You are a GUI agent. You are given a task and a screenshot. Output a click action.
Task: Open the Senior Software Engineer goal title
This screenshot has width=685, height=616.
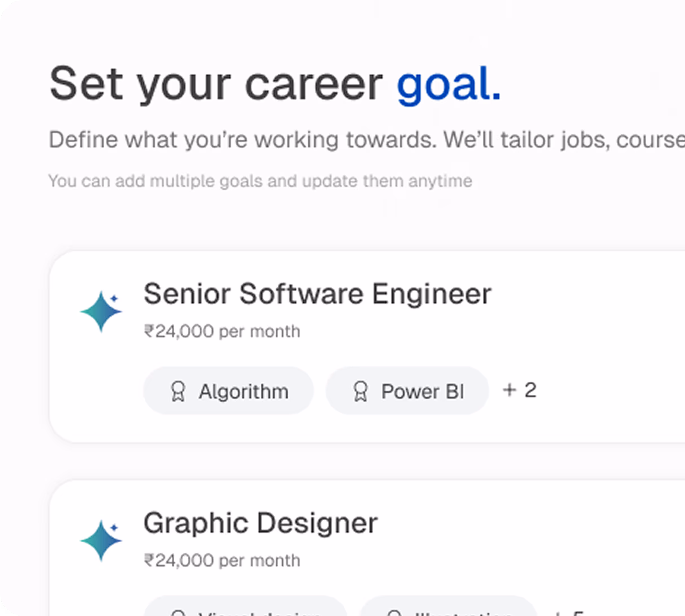317,294
